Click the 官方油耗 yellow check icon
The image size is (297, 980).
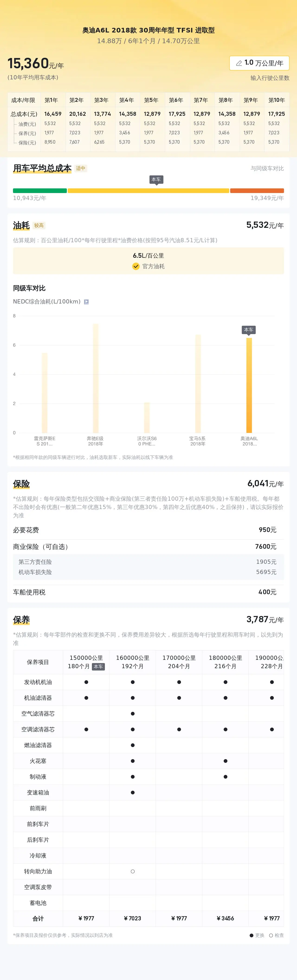coord(136,266)
